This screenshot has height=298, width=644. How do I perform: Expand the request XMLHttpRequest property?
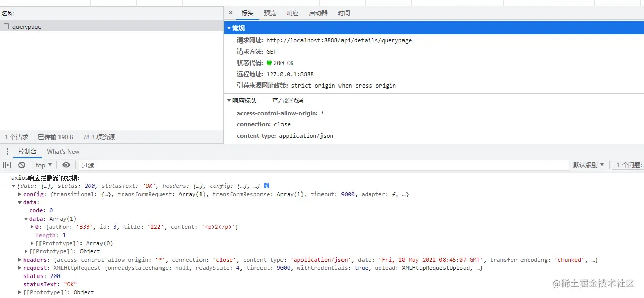20,268
